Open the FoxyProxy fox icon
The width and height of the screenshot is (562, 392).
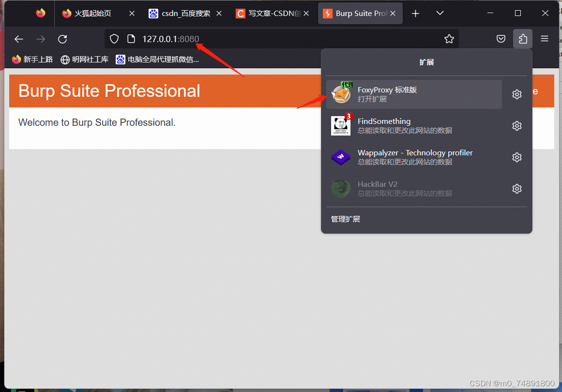pos(341,93)
